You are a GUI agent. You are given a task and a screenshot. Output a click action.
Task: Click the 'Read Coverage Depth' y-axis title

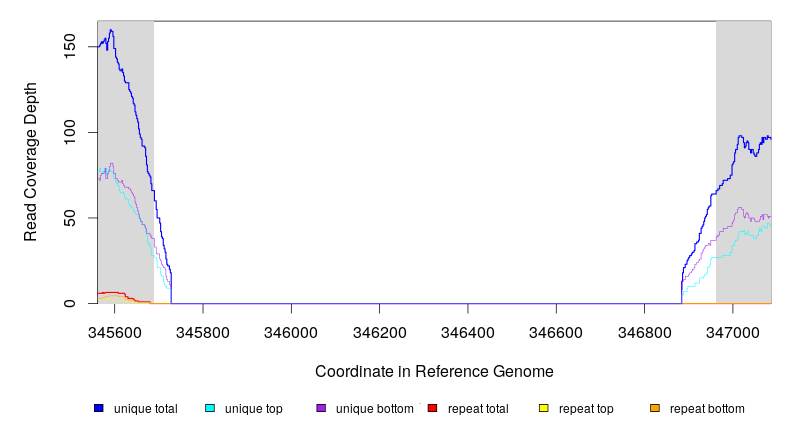click(x=31, y=162)
